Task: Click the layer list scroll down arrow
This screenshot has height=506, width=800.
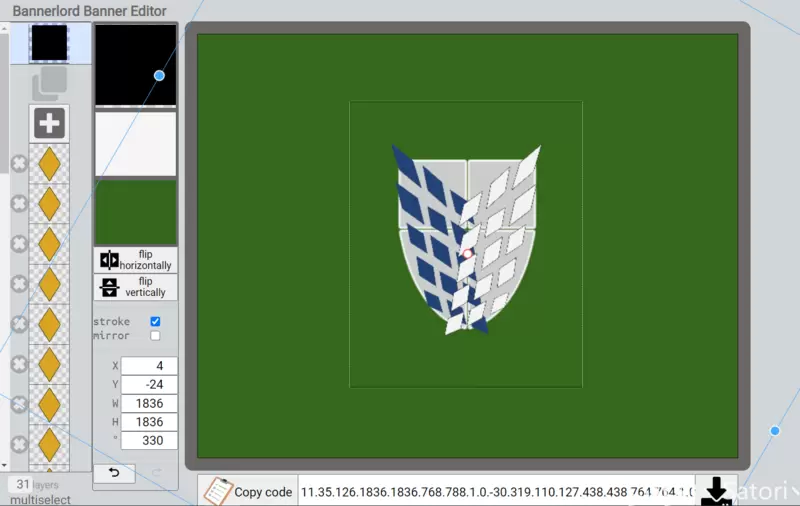Action: [x=4, y=465]
